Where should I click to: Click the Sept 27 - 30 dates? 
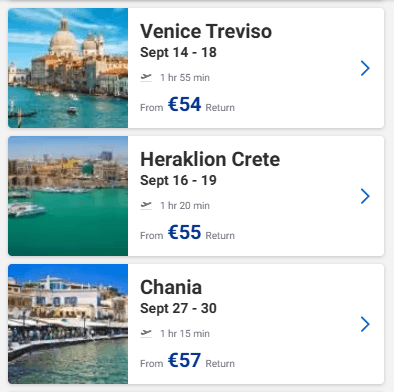178,308
